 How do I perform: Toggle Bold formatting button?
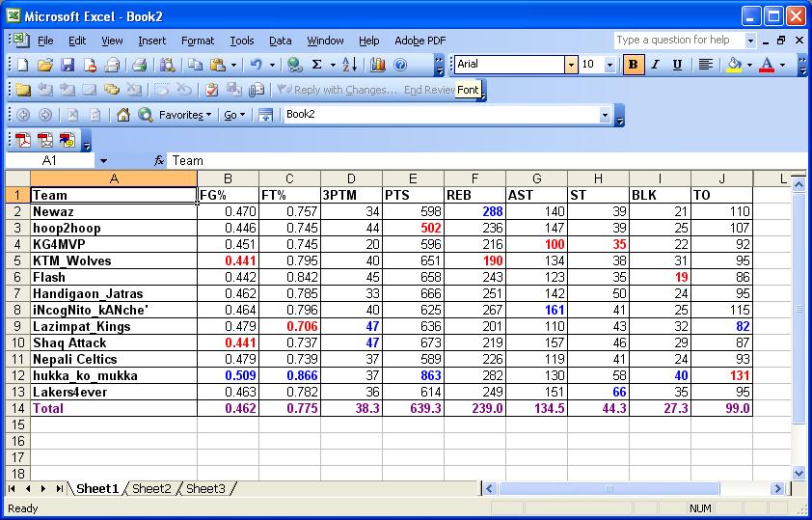pyautogui.click(x=634, y=65)
